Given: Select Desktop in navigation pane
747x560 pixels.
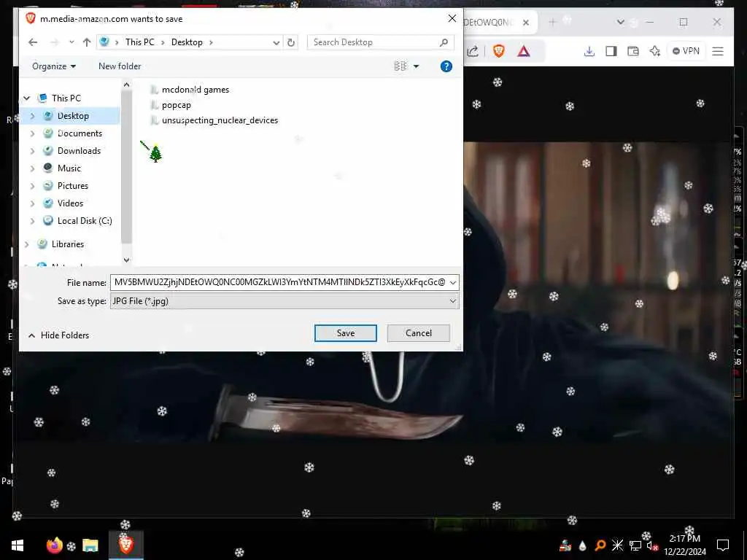Looking at the screenshot, I should (x=73, y=116).
